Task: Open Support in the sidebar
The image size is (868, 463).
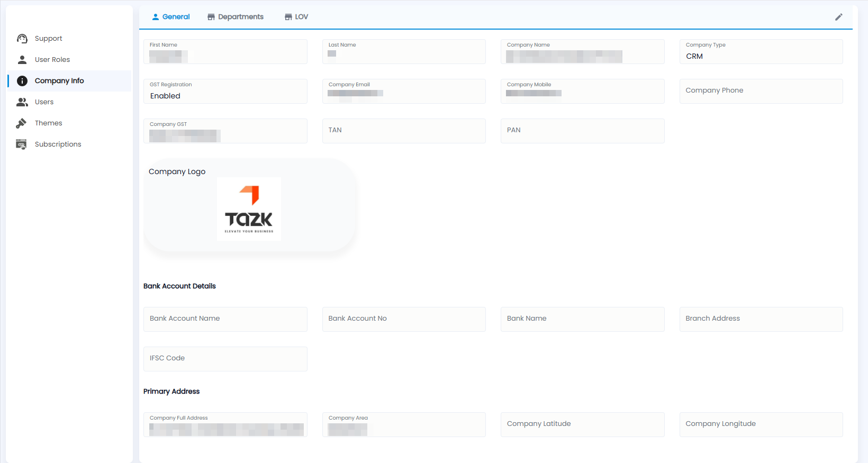Action: point(69,39)
